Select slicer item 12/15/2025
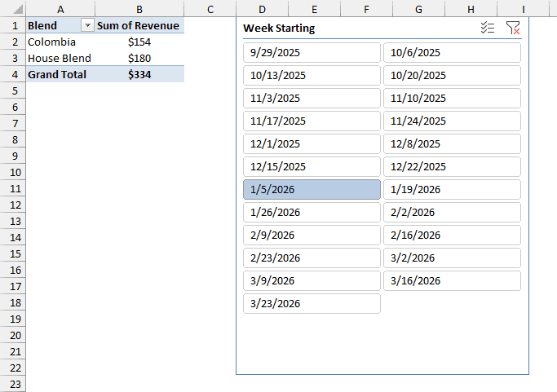 (x=312, y=166)
